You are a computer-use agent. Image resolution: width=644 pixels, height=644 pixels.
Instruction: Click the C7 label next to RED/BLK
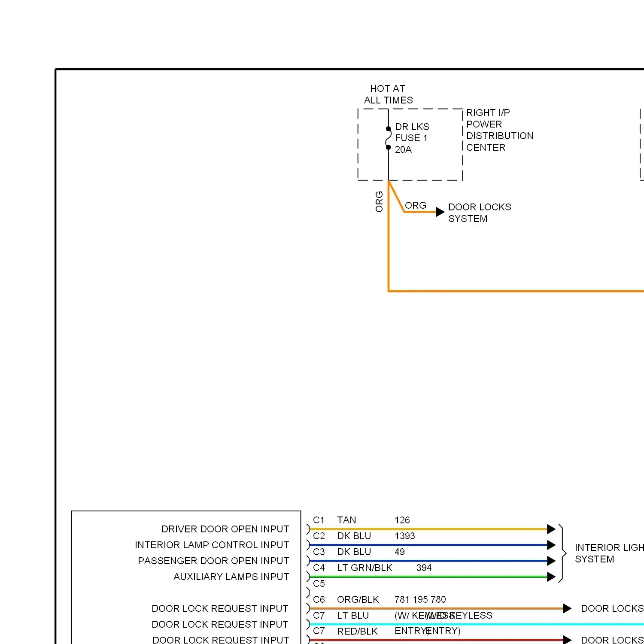(x=319, y=631)
